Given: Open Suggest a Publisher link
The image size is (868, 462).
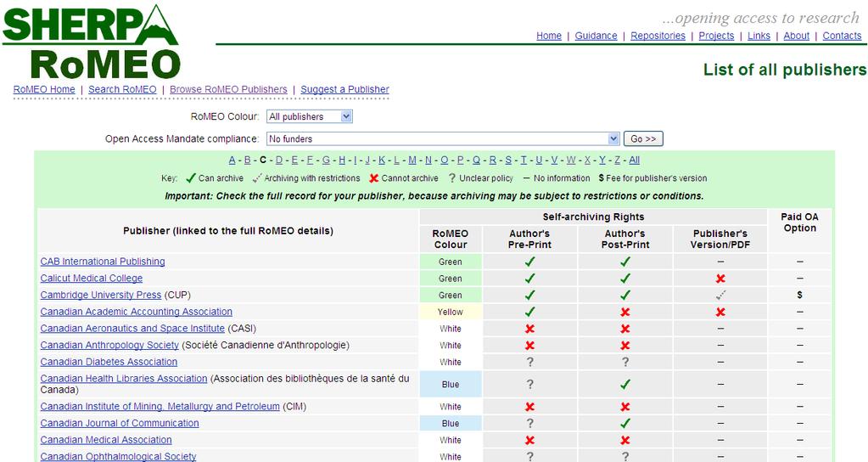Looking at the screenshot, I should (x=344, y=89).
